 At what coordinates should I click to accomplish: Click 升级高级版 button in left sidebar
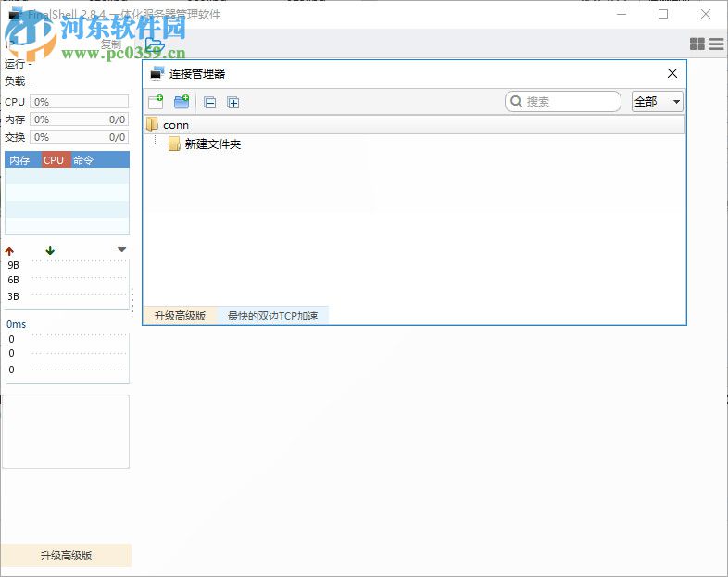coord(66,555)
